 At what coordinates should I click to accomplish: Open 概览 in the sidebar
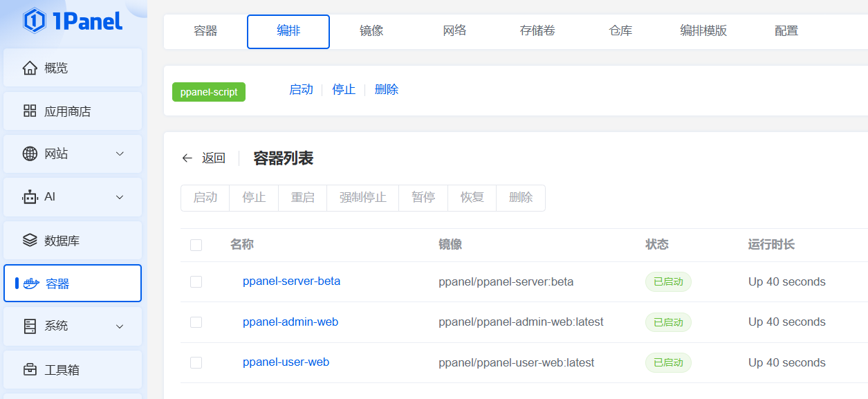pyautogui.click(x=73, y=68)
